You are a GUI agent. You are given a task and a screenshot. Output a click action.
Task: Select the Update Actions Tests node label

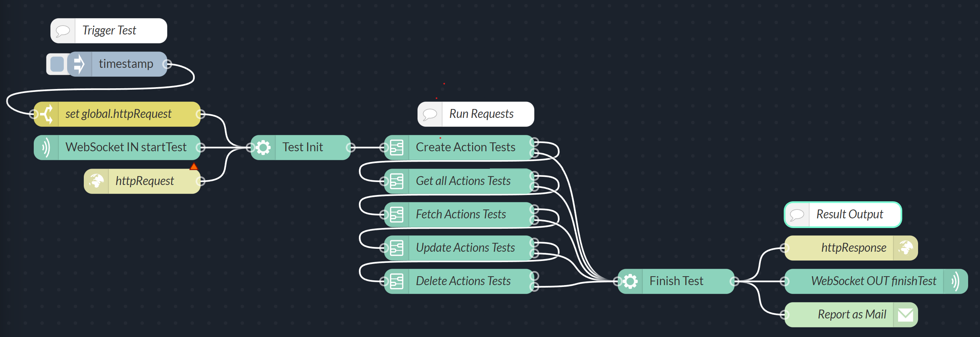coord(465,248)
